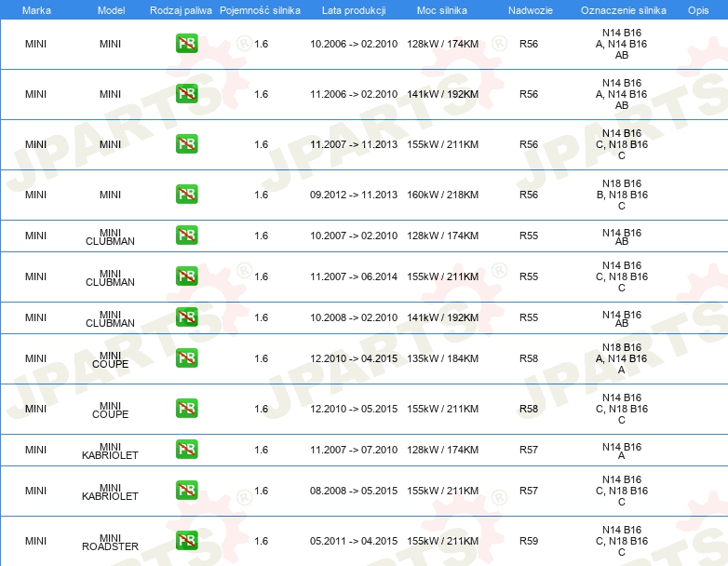
Task: Click fuel icon in MINI Roadster row
Action: [x=186, y=541]
